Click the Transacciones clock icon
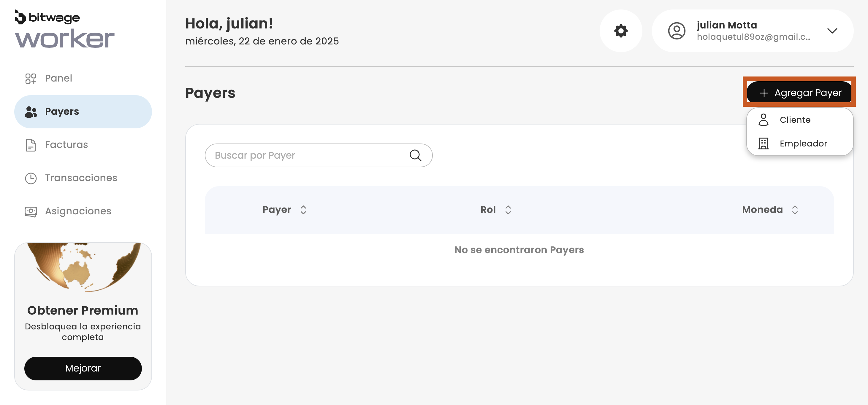Image resolution: width=868 pixels, height=405 pixels. tap(31, 178)
